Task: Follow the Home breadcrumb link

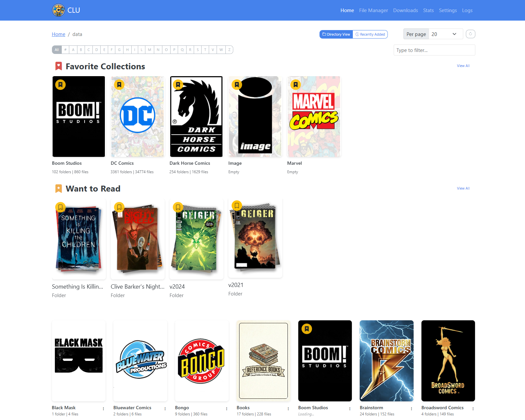Action: pos(58,34)
